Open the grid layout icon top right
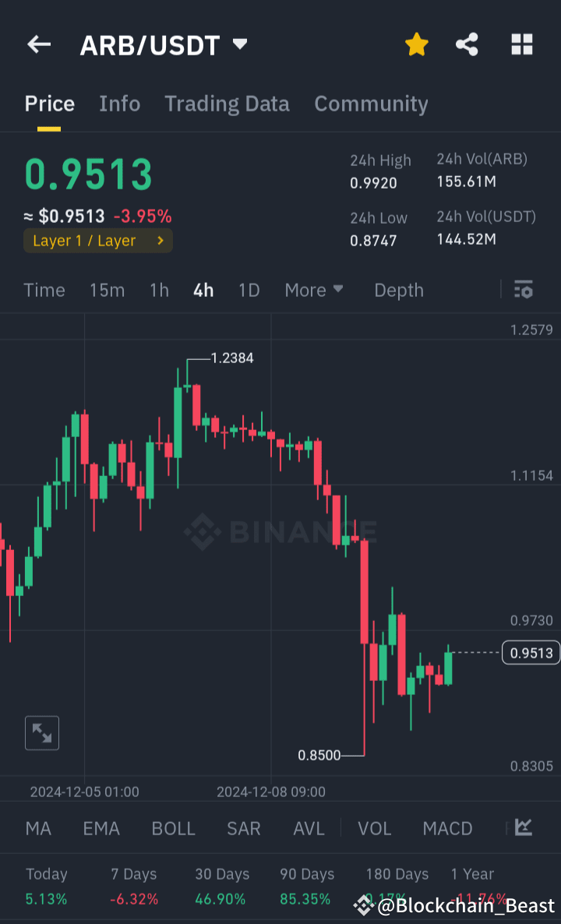561x924 pixels. [521, 44]
